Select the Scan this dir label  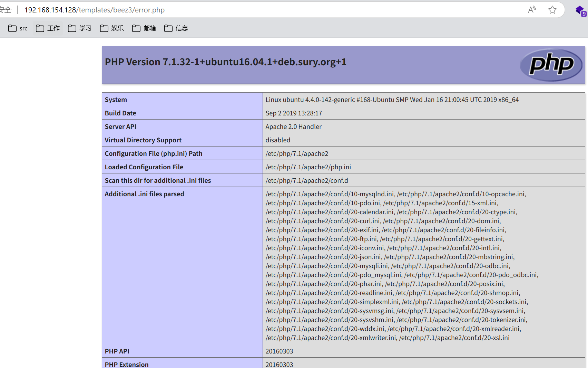(x=158, y=180)
